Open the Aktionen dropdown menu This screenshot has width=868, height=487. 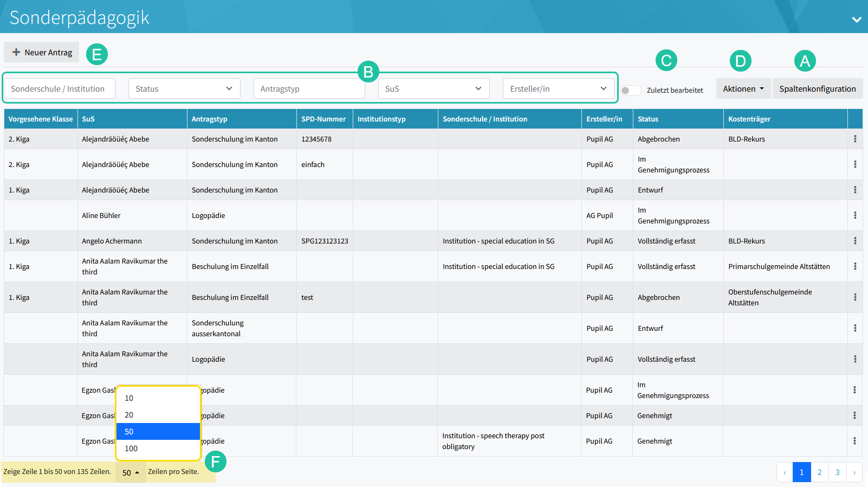743,88
